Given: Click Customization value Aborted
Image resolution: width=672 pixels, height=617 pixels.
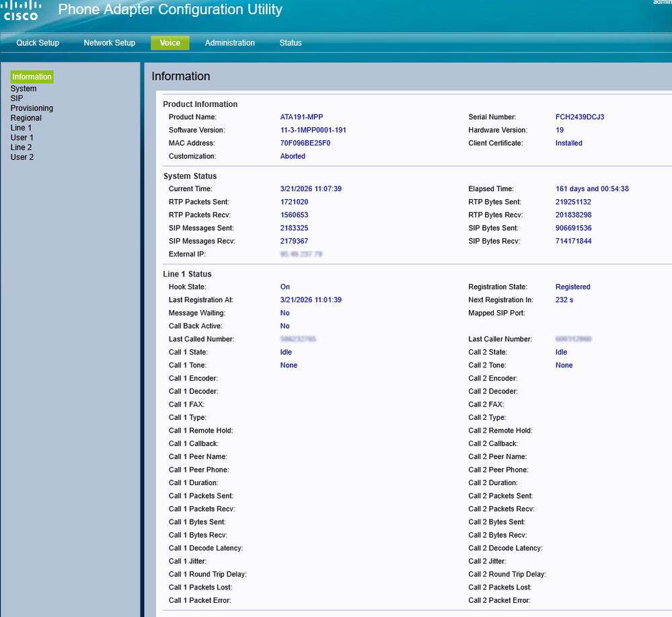Looking at the screenshot, I should pyautogui.click(x=293, y=156).
